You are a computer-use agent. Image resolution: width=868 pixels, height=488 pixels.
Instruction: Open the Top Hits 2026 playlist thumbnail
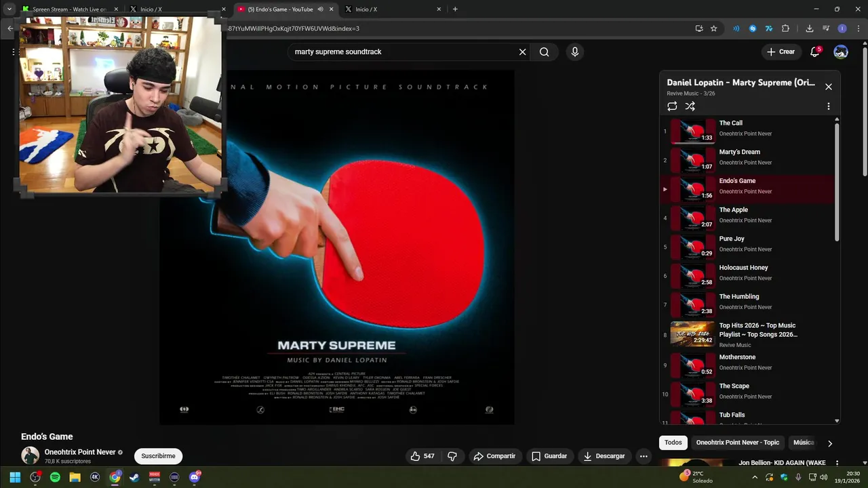coord(692,333)
